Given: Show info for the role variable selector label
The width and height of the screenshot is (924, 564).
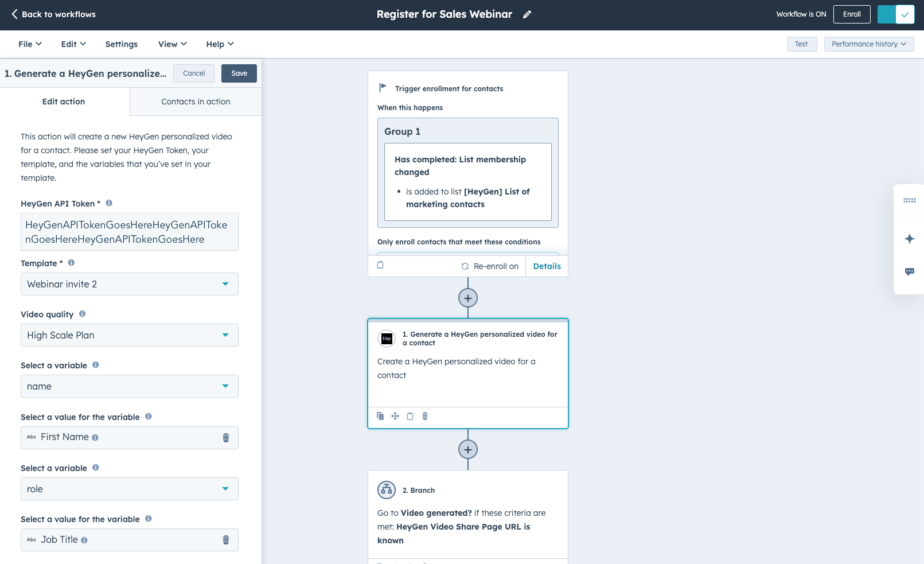Looking at the screenshot, I should pyautogui.click(x=96, y=468).
